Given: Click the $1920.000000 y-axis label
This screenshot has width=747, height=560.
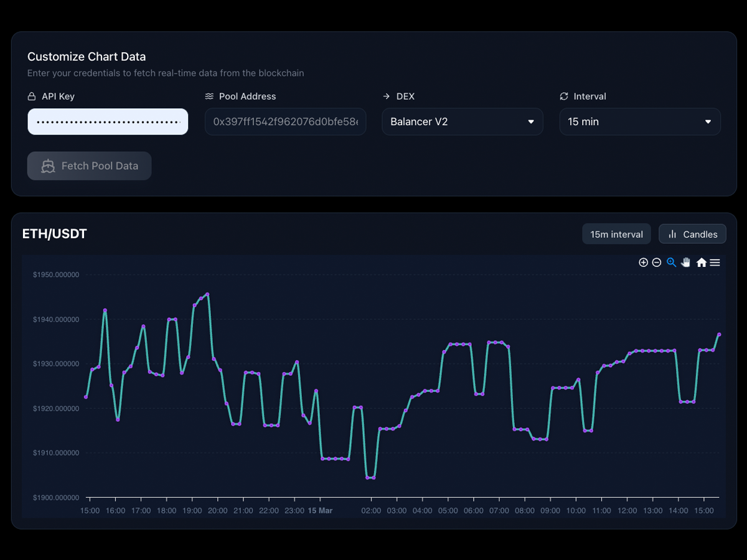Looking at the screenshot, I should coord(56,409).
